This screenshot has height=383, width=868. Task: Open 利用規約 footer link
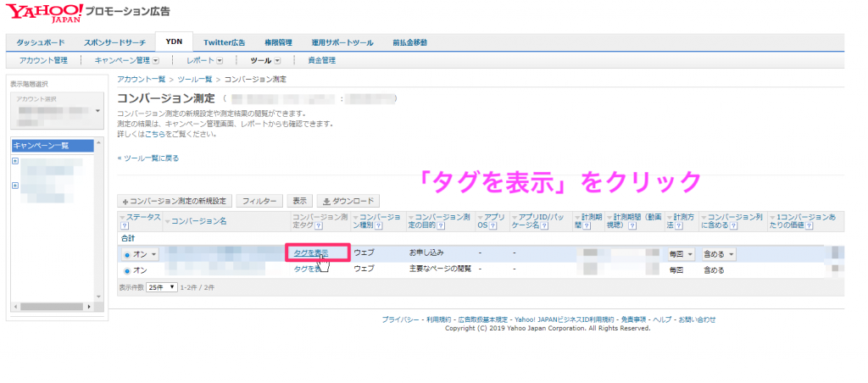[439, 320]
